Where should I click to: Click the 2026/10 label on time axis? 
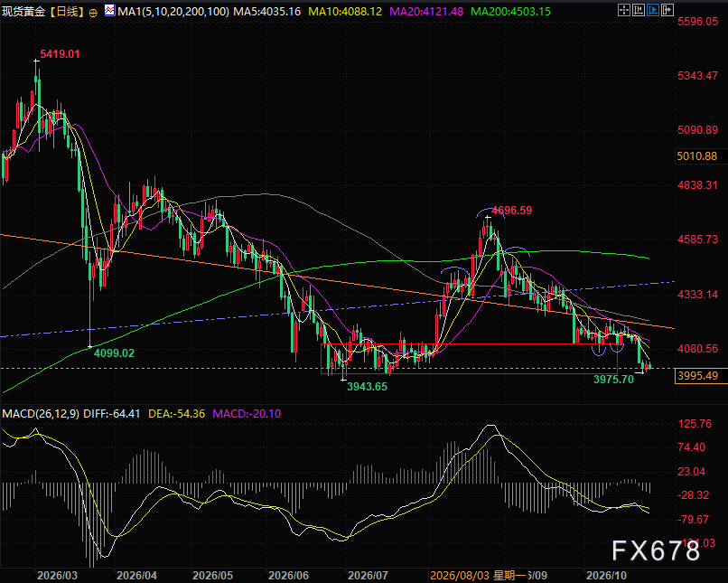[x=606, y=576]
